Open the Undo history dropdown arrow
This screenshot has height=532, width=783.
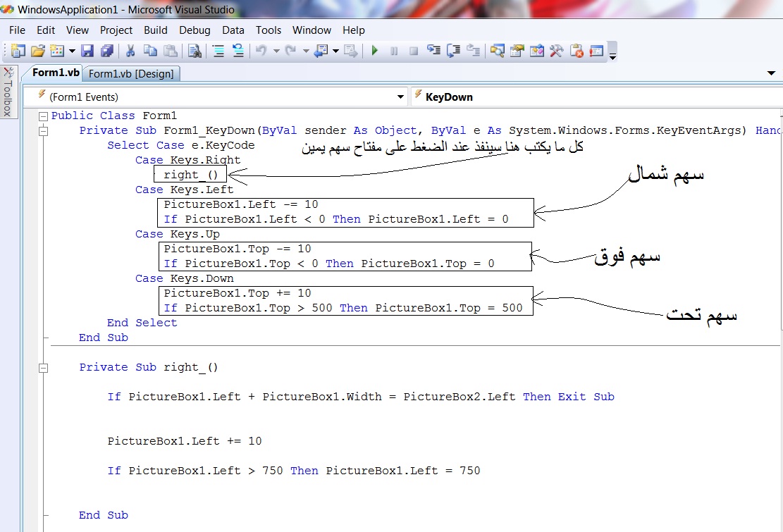[276, 51]
